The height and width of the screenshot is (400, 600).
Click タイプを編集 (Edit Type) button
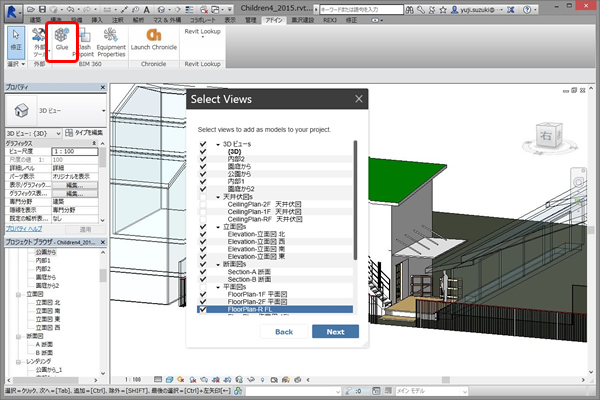pyautogui.click(x=84, y=133)
